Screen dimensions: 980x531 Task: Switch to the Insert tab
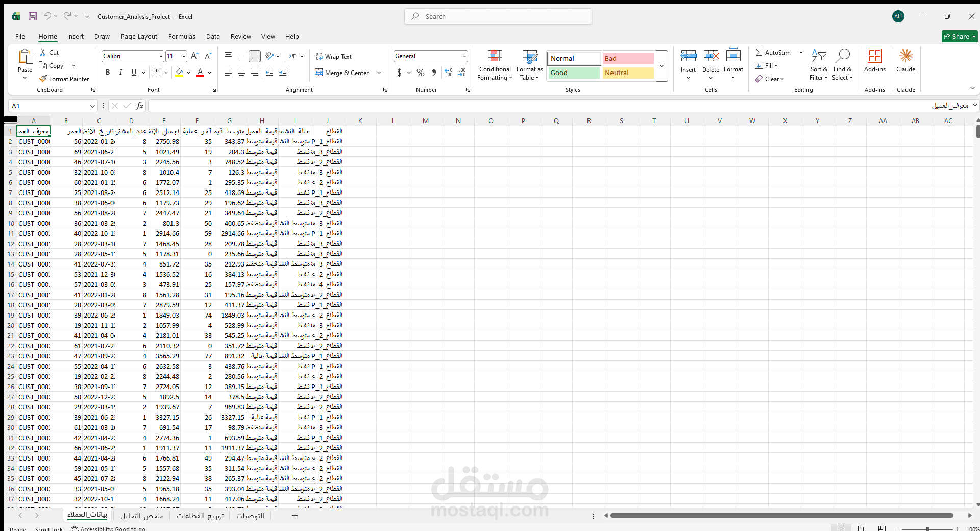76,37
